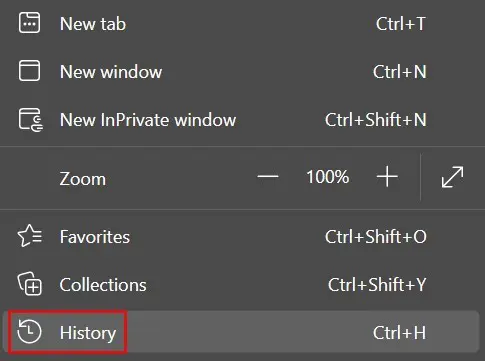Click the Ctrl+Shift+N shortcut text
The height and width of the screenshot is (361, 485).
pos(376,120)
